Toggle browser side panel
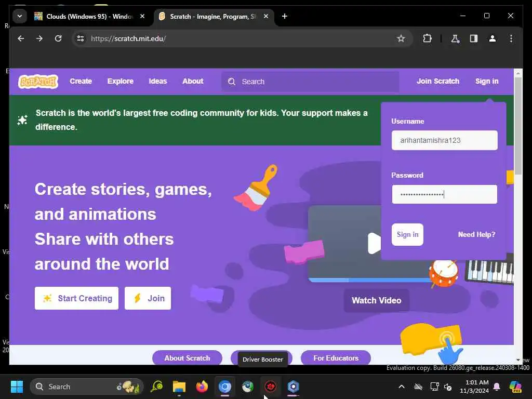 pyautogui.click(x=474, y=38)
